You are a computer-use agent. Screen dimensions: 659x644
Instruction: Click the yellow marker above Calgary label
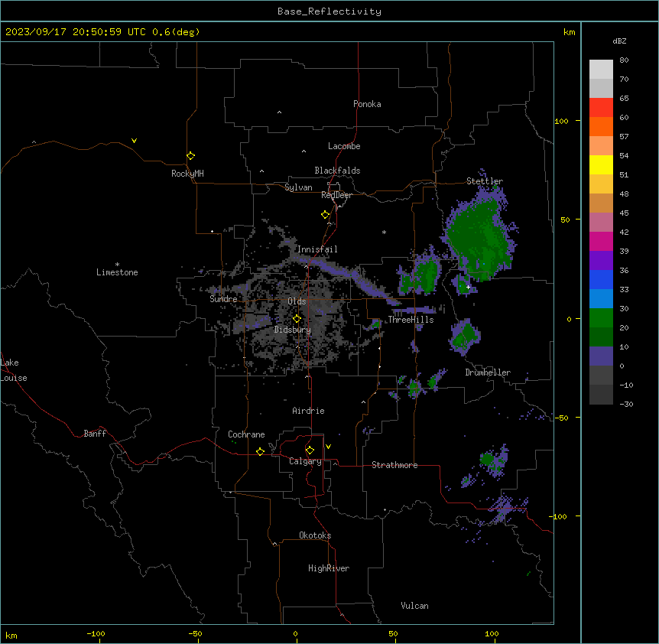click(310, 450)
